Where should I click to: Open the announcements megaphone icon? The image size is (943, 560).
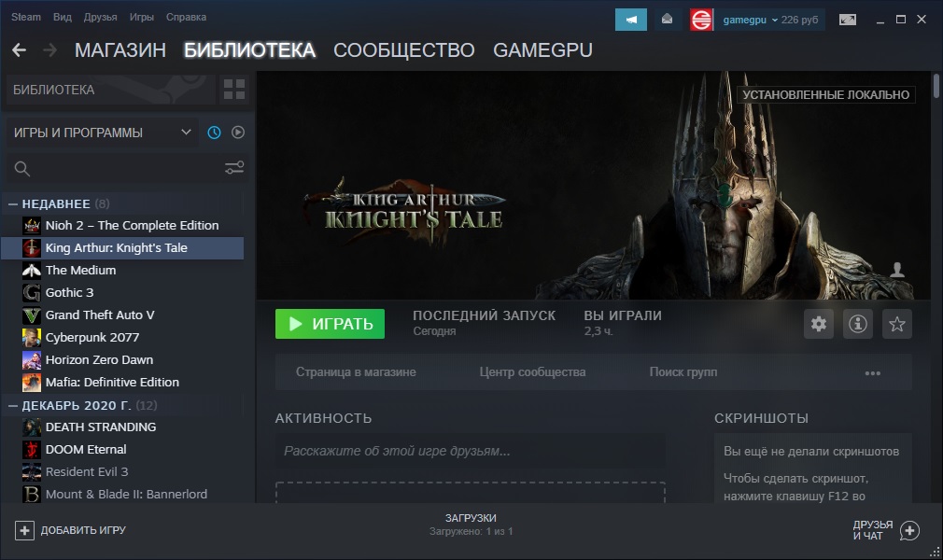coord(631,20)
